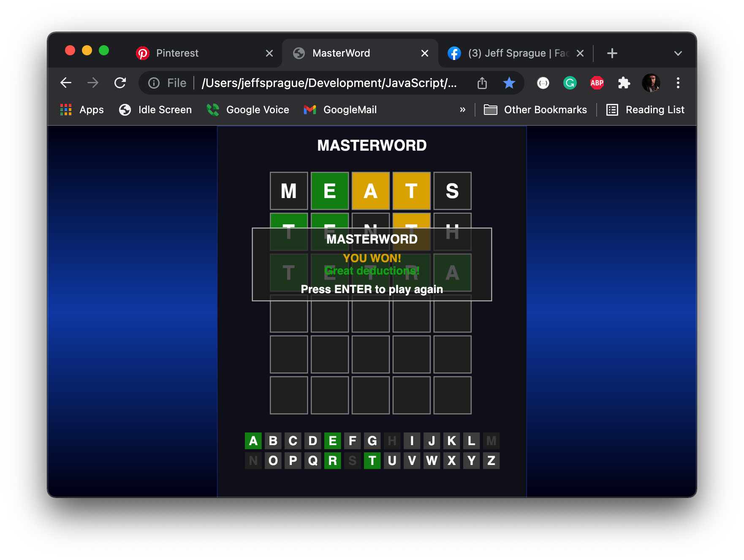Screen dimensions: 744x560
Task: Close the Pinterest tab
Action: [x=269, y=53]
